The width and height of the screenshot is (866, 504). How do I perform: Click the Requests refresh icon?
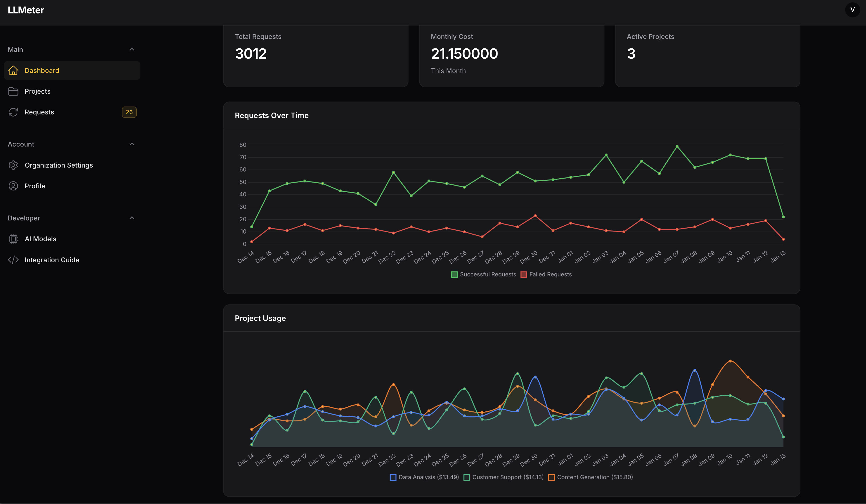point(13,112)
